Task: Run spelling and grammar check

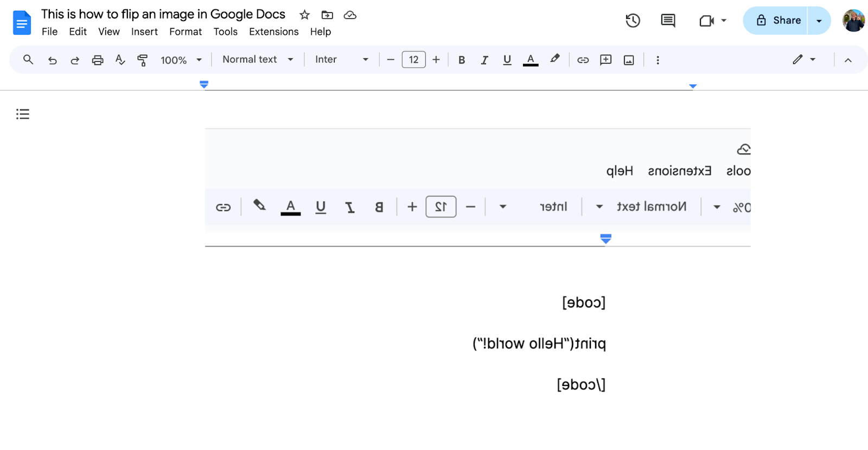Action: coord(120,60)
